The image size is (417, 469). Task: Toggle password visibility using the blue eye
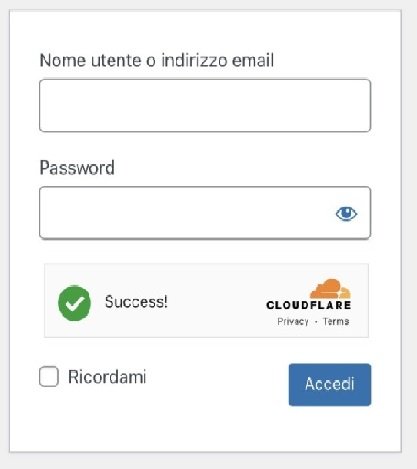[346, 213]
